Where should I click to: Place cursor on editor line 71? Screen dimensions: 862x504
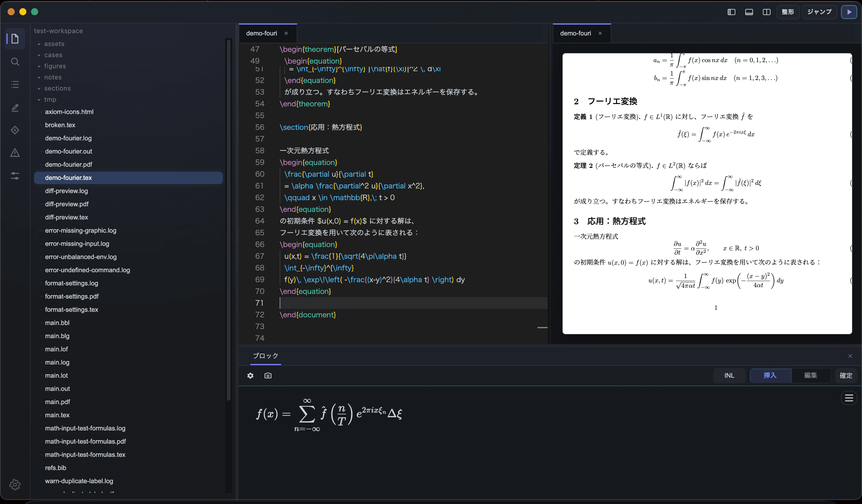coord(413,303)
